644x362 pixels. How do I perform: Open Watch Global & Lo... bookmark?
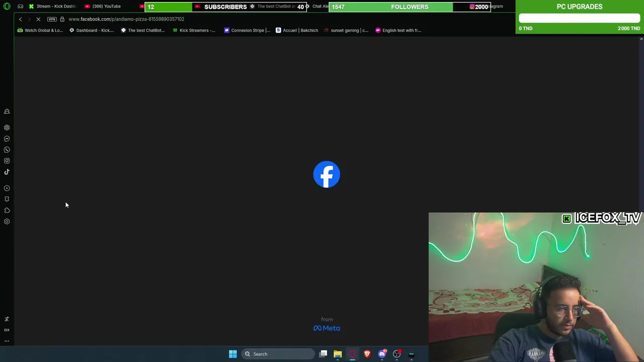(x=40, y=30)
